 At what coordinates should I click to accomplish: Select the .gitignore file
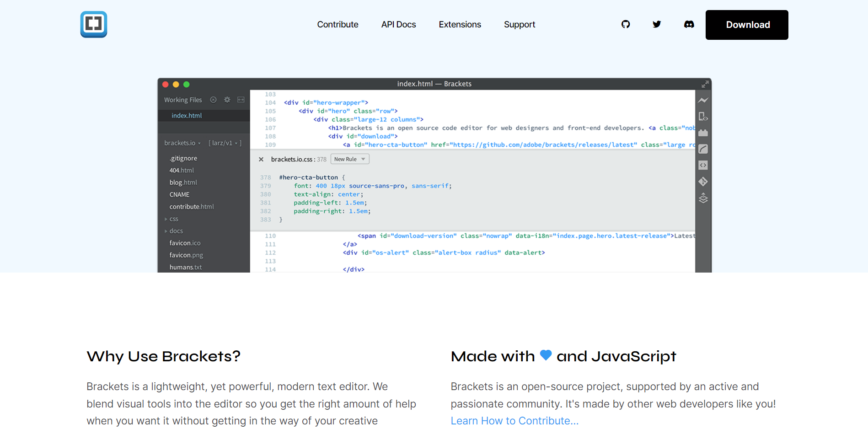pyautogui.click(x=183, y=158)
